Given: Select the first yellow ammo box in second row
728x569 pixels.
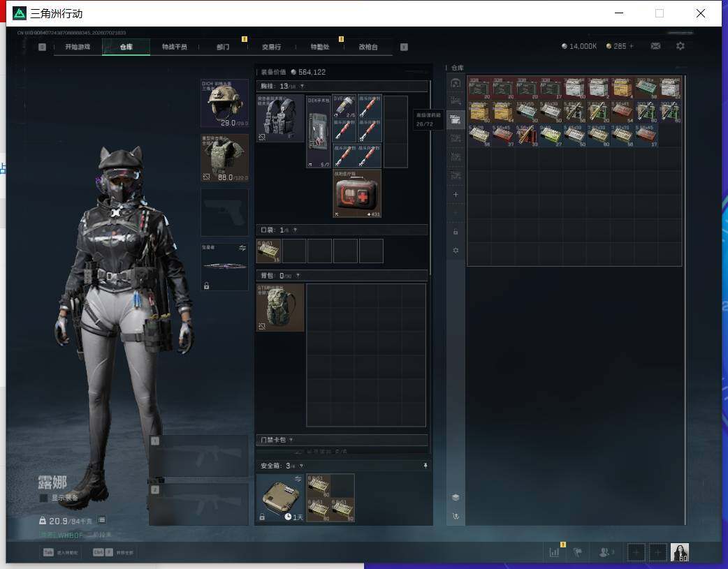Looking at the screenshot, I should point(479,112).
